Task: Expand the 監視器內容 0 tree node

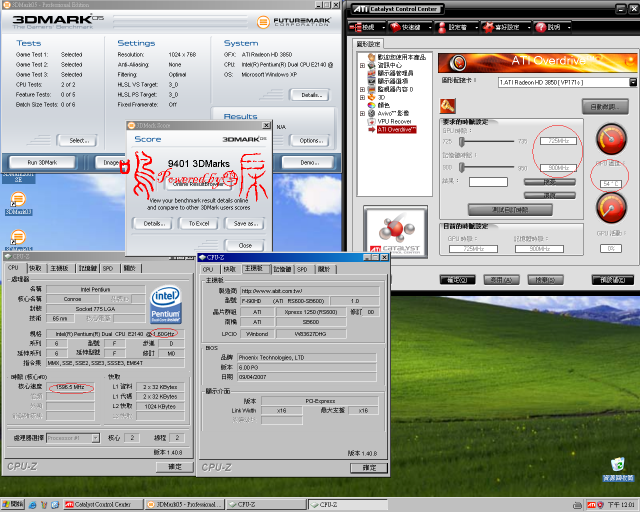Action: pyautogui.click(x=362, y=89)
